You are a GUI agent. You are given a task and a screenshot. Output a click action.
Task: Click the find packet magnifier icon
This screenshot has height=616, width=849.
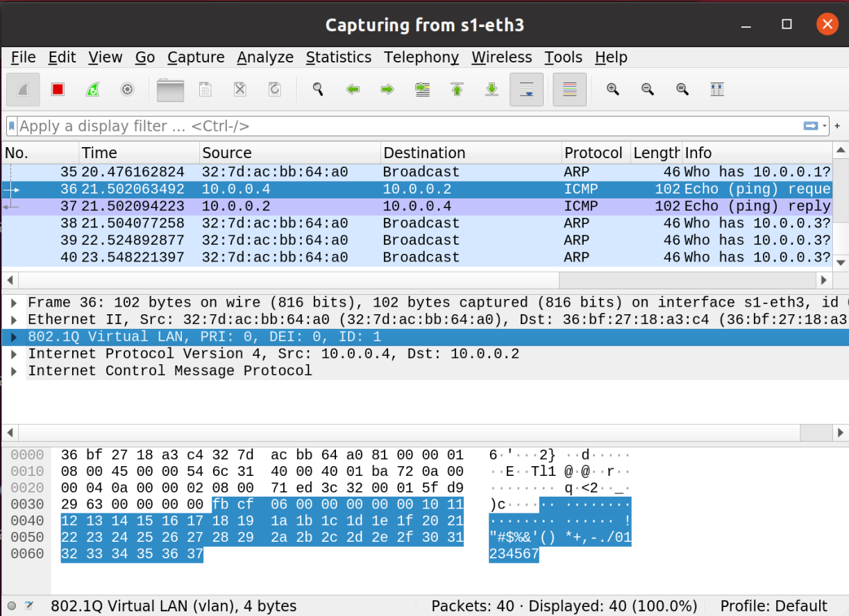[318, 89]
